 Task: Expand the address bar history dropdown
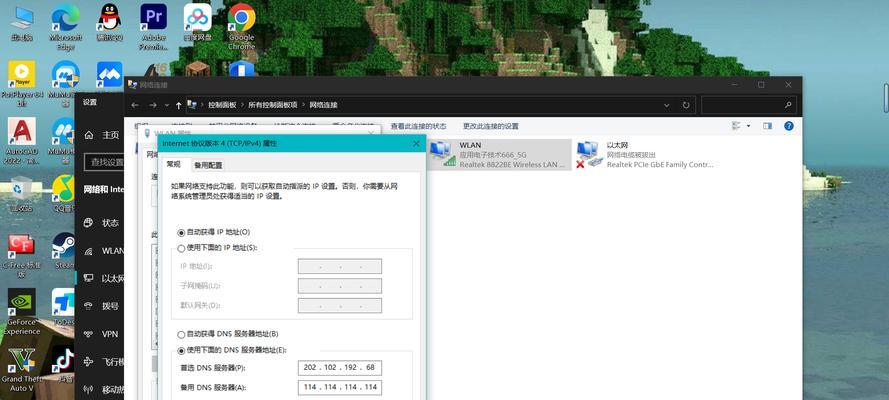click(666, 105)
